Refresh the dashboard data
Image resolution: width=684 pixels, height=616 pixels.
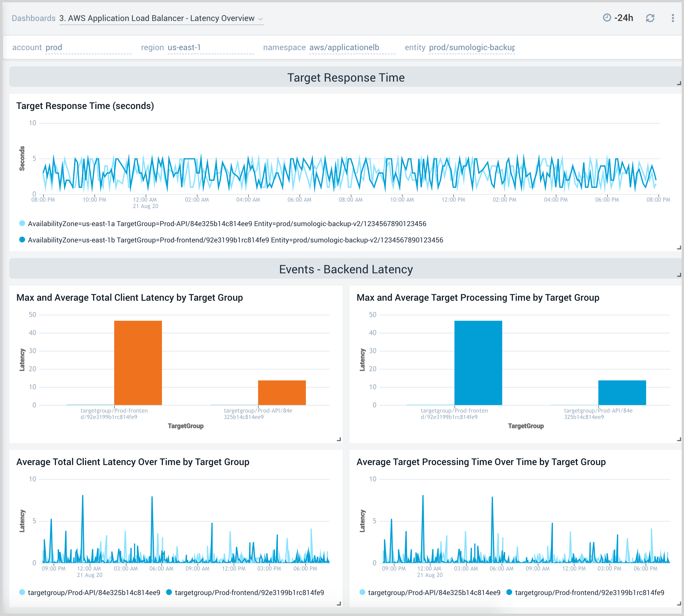[650, 18]
